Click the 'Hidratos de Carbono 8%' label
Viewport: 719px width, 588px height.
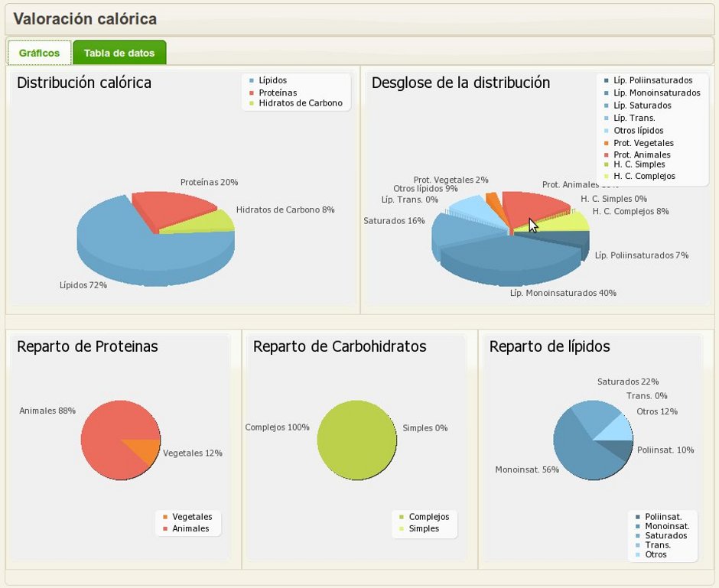point(285,210)
